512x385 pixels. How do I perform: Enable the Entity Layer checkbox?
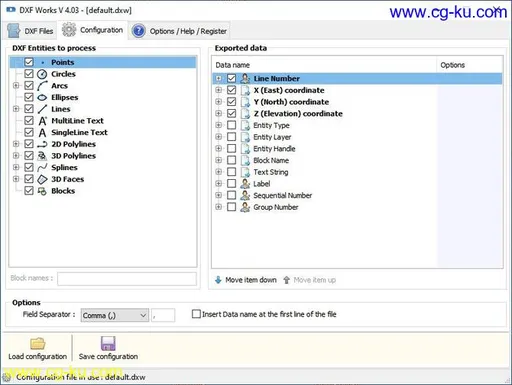point(231,137)
